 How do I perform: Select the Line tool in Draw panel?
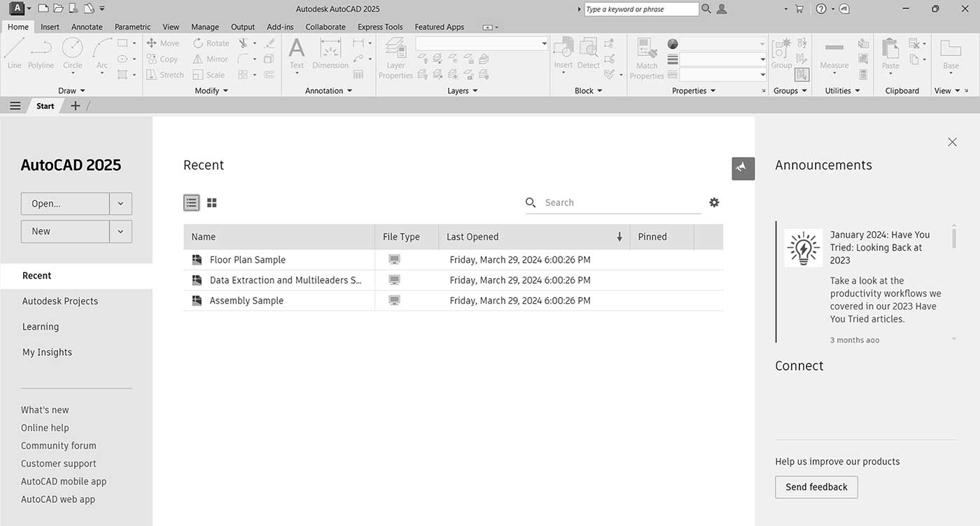click(14, 53)
